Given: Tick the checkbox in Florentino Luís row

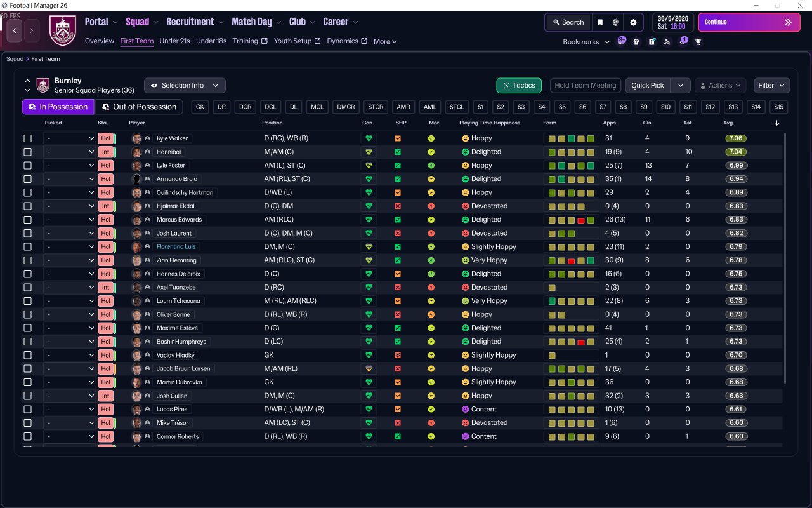Looking at the screenshot, I should [27, 246].
